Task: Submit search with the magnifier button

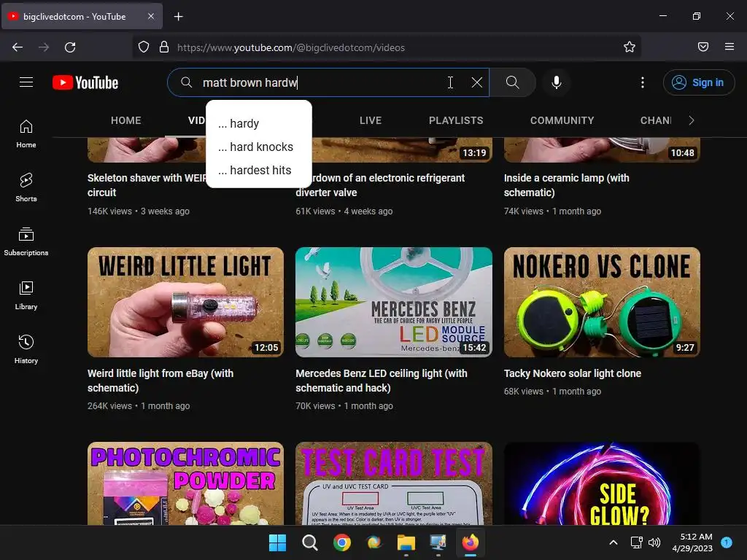Action: click(513, 82)
